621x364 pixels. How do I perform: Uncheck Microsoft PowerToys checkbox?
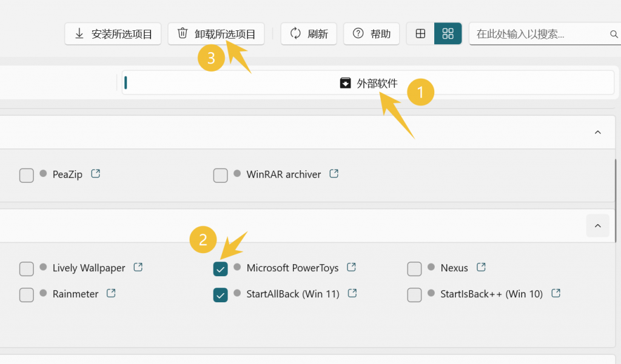tap(220, 269)
